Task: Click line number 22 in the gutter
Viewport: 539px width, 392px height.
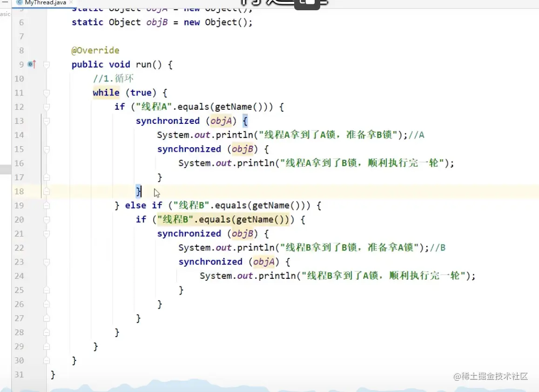Action: (19, 248)
